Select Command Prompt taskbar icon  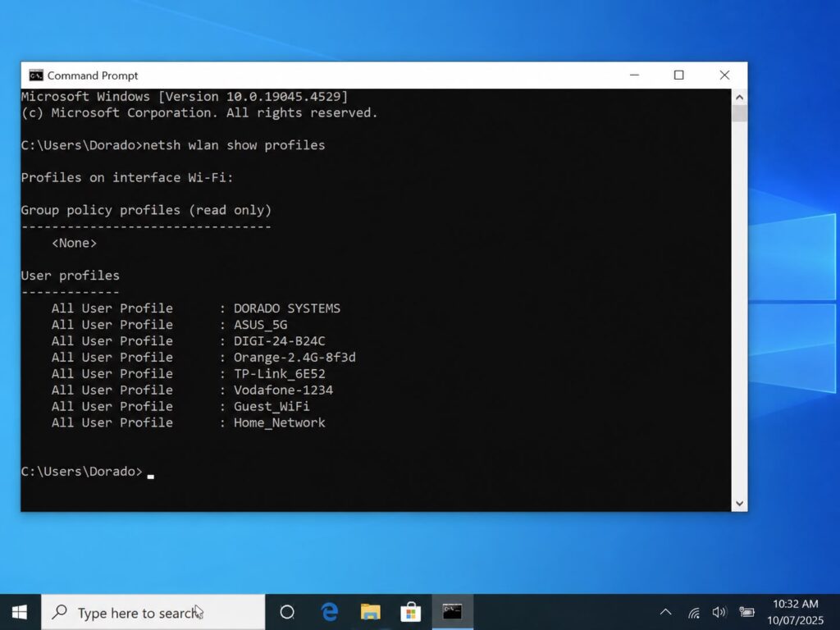(452, 612)
